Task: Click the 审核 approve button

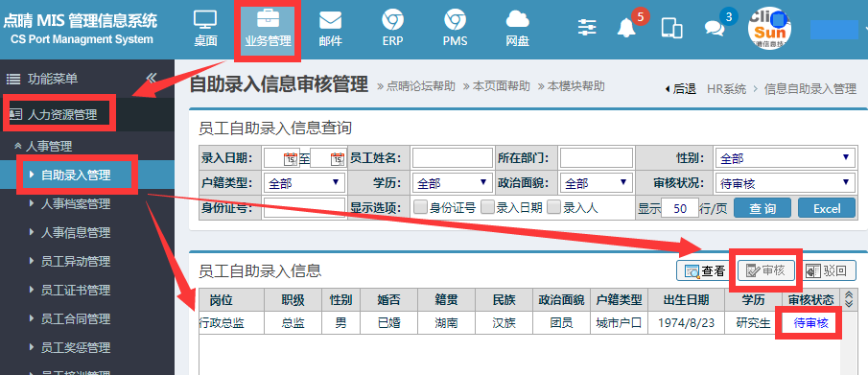Action: pos(766,270)
